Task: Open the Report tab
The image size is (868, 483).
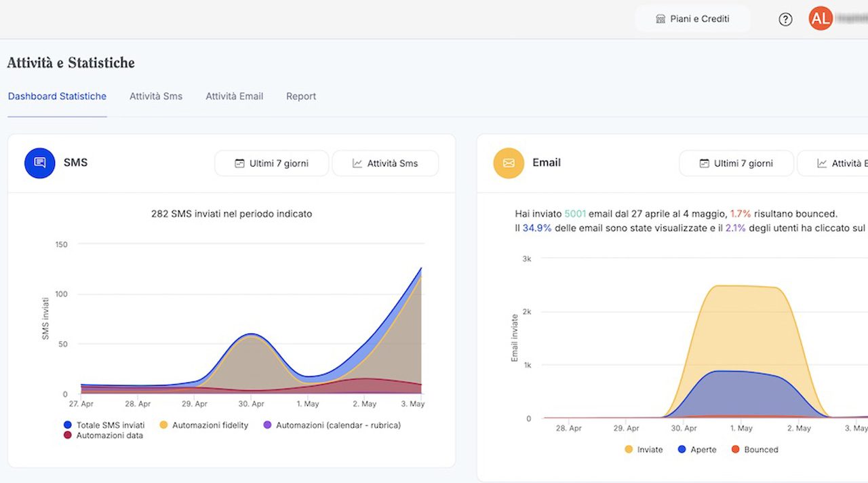Action: click(x=301, y=96)
